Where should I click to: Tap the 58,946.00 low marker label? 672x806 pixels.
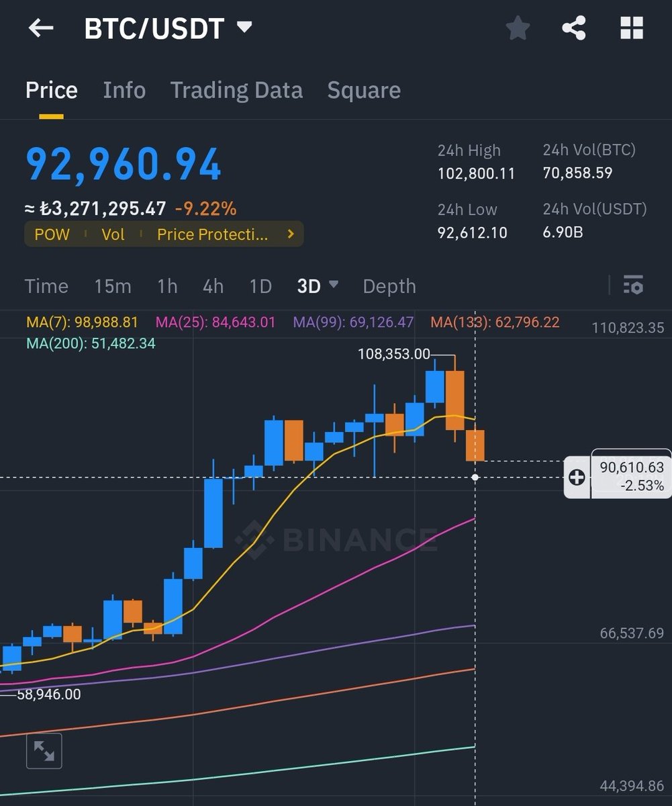click(48, 695)
